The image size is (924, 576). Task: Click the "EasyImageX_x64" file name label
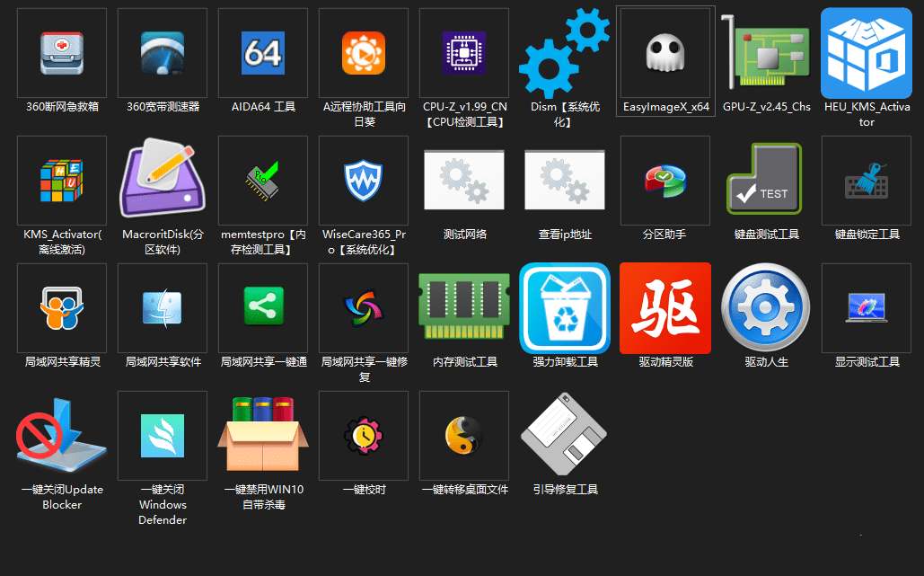coord(666,107)
